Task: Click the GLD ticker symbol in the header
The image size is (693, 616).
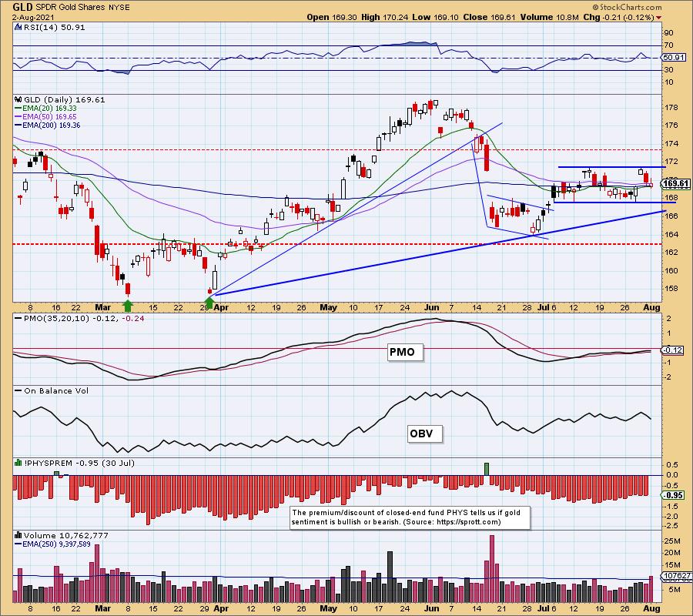Action: 22,7
